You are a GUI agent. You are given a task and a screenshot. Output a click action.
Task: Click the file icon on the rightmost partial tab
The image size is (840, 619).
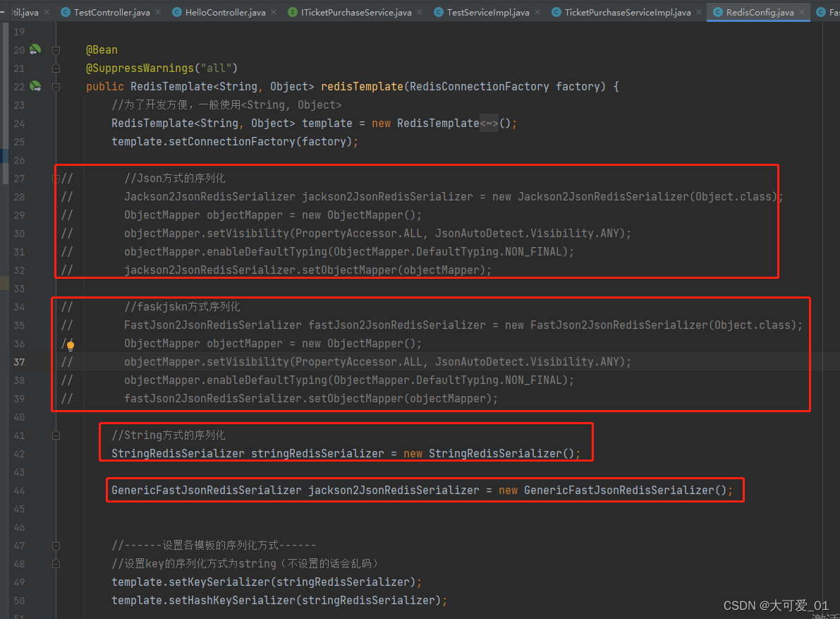pyautogui.click(x=822, y=12)
